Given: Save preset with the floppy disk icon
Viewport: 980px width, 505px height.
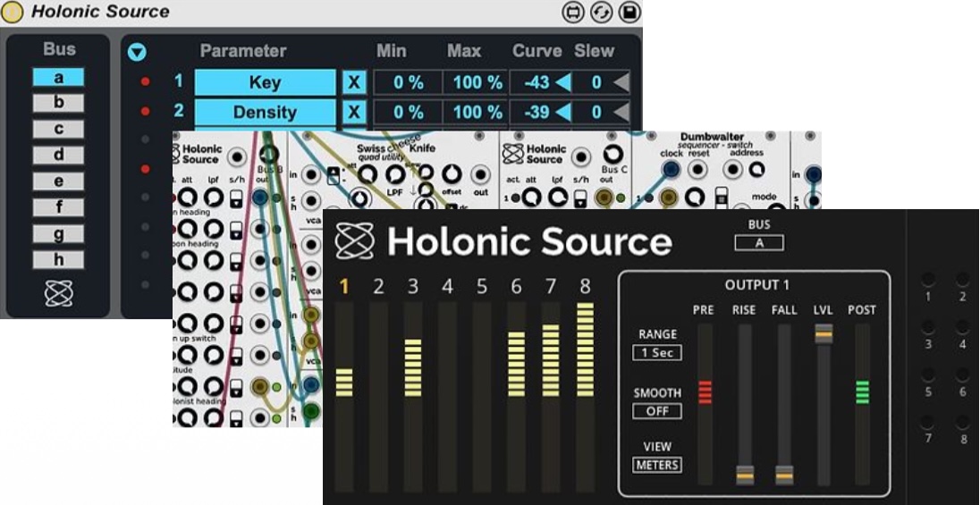Looking at the screenshot, I should (629, 13).
